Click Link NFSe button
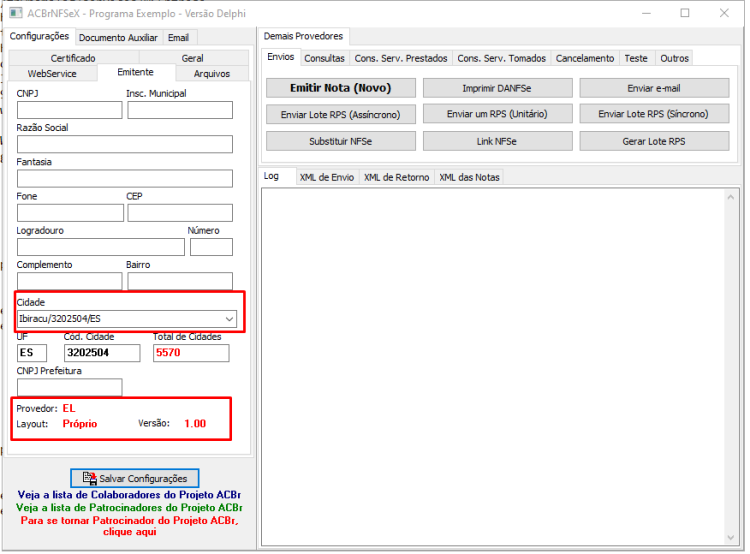The height and width of the screenshot is (554, 750). coord(497,141)
